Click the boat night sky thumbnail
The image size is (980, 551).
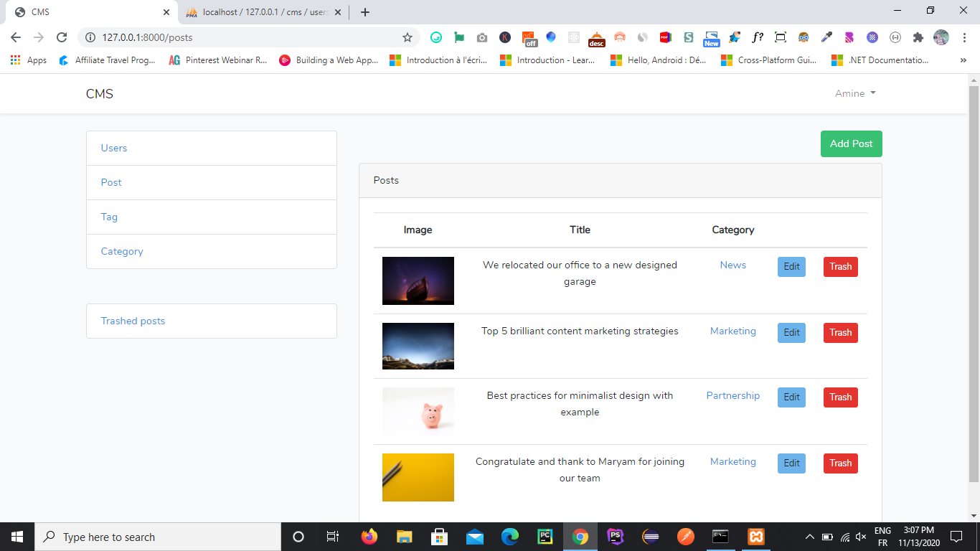pos(418,281)
